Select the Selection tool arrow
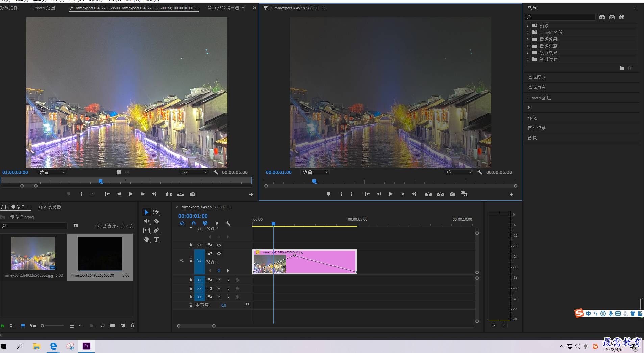Image resolution: width=644 pixels, height=353 pixels. click(x=146, y=212)
